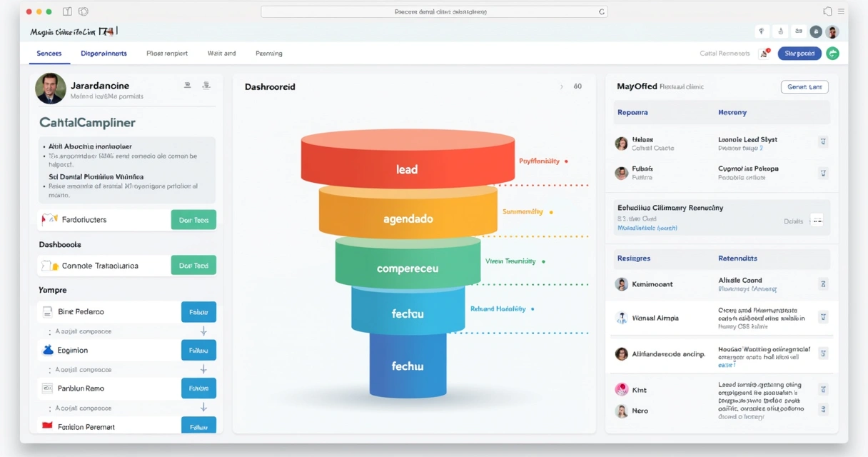The width and height of the screenshot is (868, 457).
Task: Click the document icon beside Bine Pedaroo
Action: tap(47, 312)
